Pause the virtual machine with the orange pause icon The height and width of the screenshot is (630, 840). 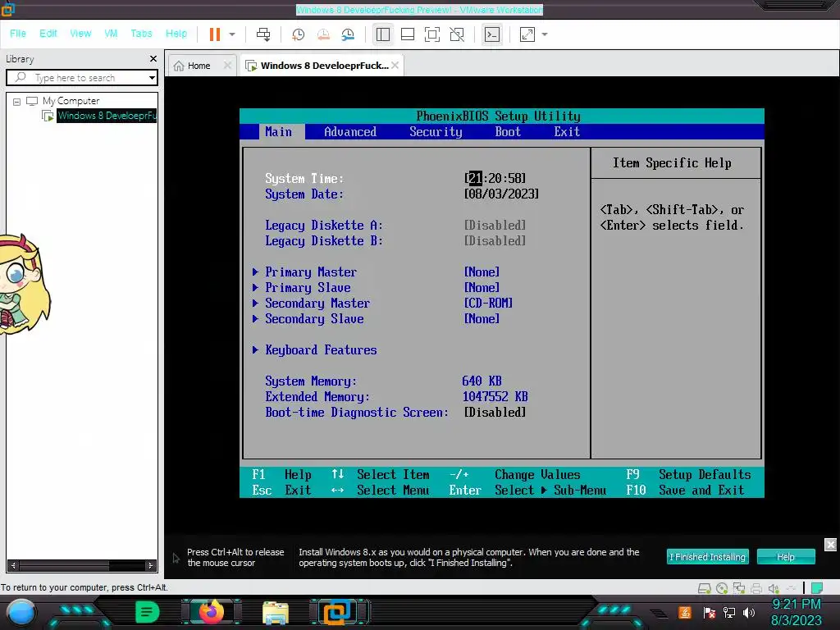pyautogui.click(x=215, y=34)
